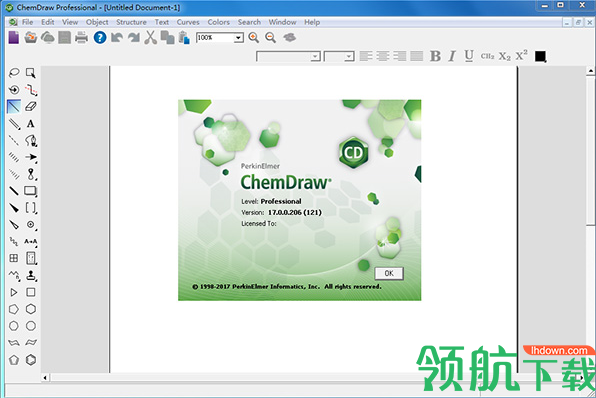Select the Drawing Elements rectangle tool
This screenshot has height=398, width=596.
pyautogui.click(x=31, y=191)
